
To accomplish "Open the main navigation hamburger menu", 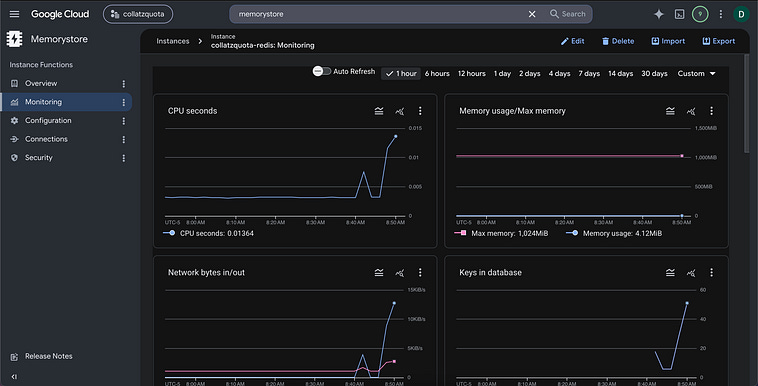I will click(15, 14).
